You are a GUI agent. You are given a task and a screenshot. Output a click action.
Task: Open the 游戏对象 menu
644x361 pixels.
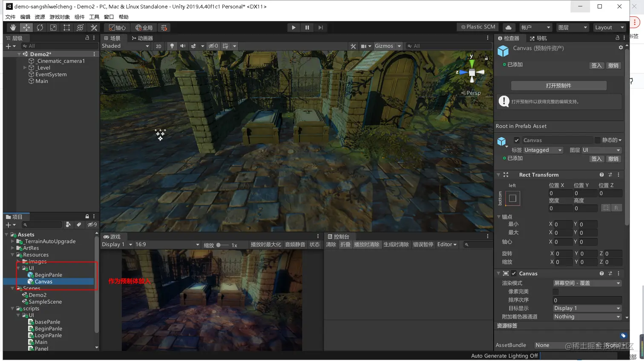point(59,17)
